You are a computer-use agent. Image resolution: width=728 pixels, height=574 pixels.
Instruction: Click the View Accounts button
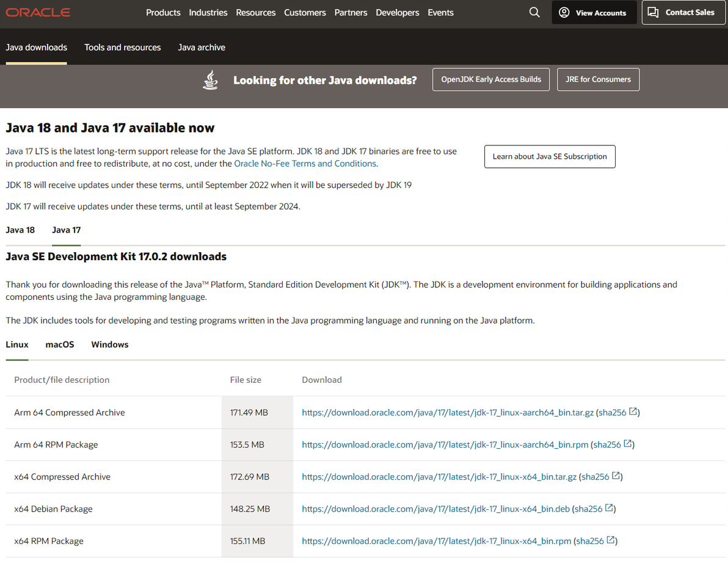click(x=594, y=12)
